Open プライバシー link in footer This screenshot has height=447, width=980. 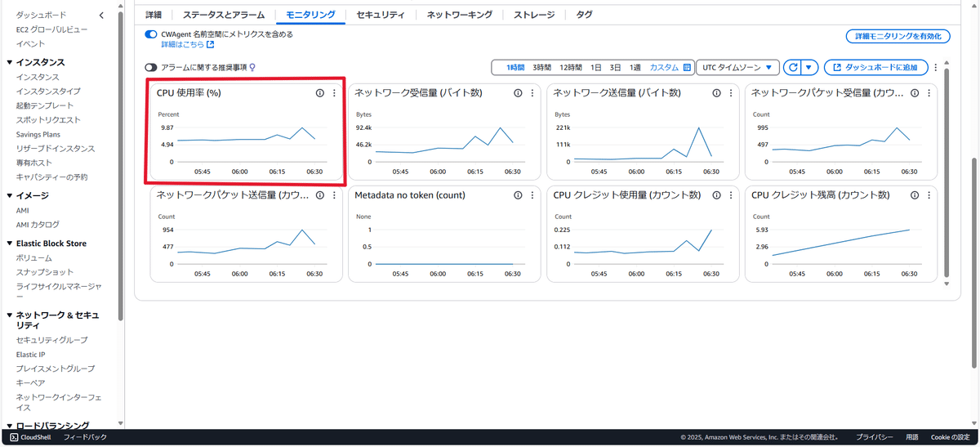pos(874,437)
